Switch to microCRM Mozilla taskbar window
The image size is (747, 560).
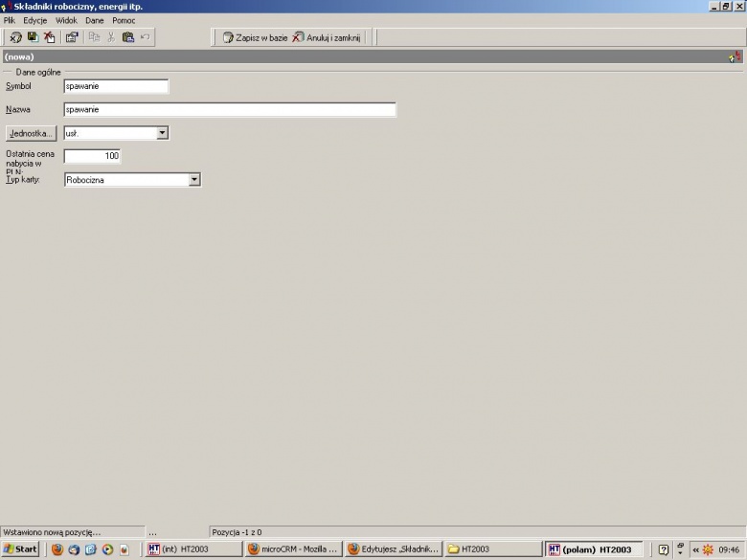pyautogui.click(x=293, y=549)
